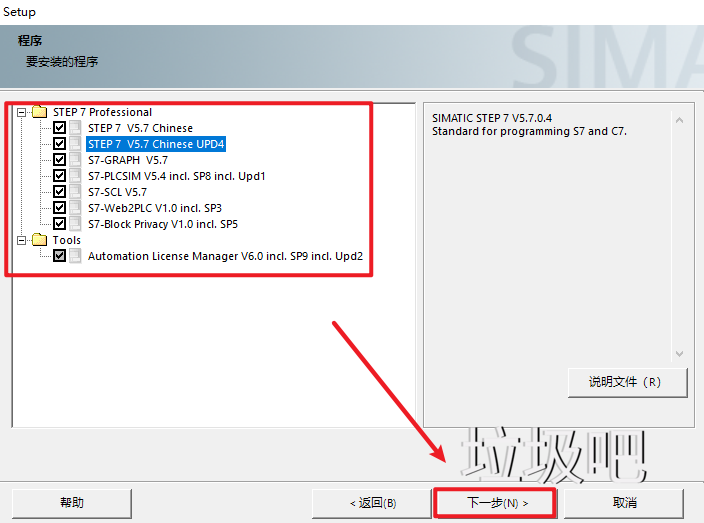This screenshot has width=704, height=523.
Task: Click the document icon beside S7-Web2PLC
Action: coord(76,208)
